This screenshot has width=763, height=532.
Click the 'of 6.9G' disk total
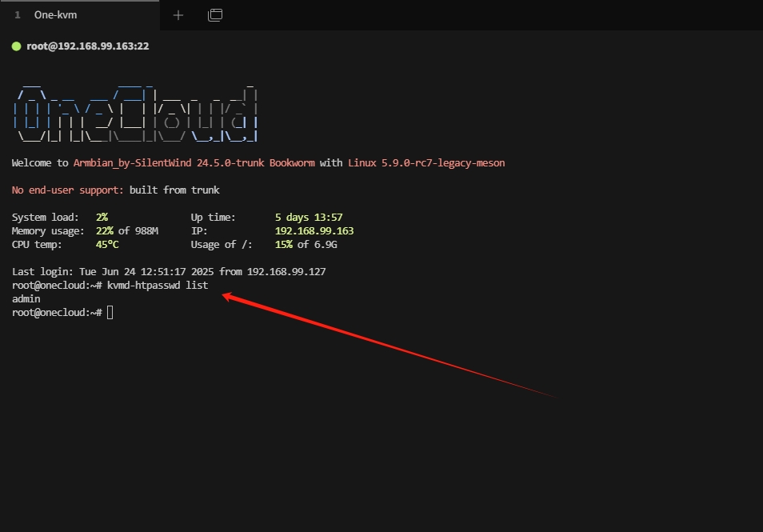point(318,244)
